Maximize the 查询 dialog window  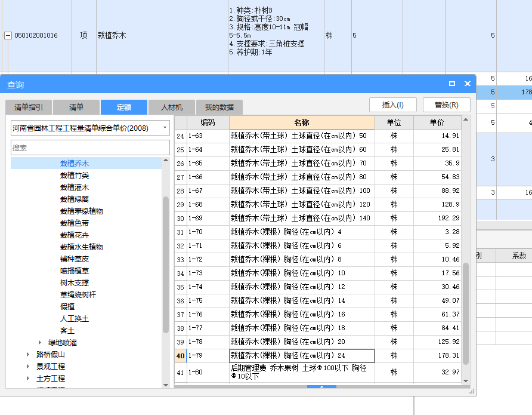452,84
